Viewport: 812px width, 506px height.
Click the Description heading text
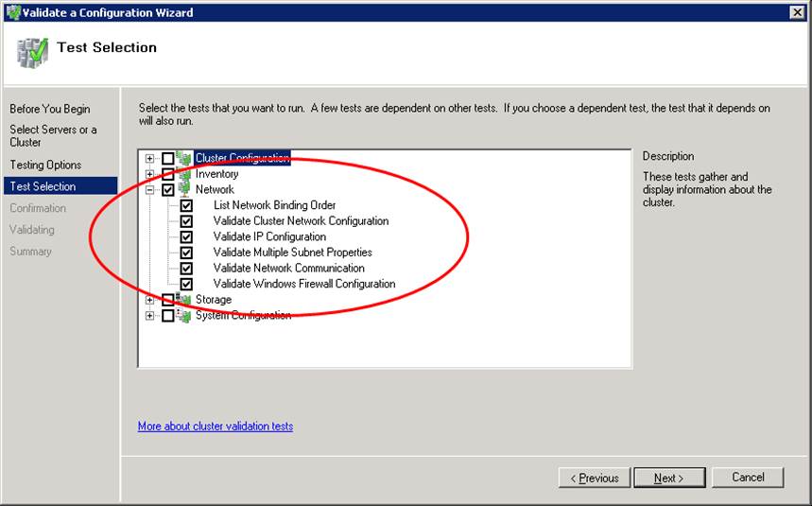[668, 156]
